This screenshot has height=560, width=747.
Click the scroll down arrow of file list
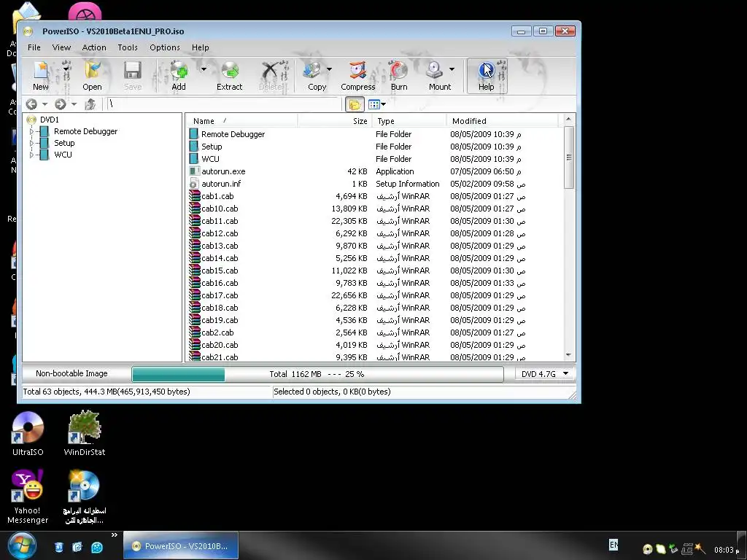[569, 355]
